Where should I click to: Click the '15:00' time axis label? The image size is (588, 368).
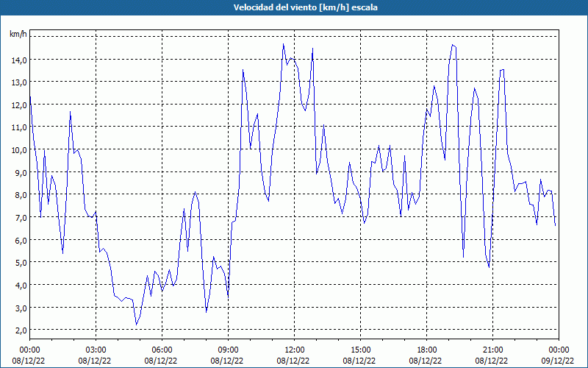tap(360, 350)
